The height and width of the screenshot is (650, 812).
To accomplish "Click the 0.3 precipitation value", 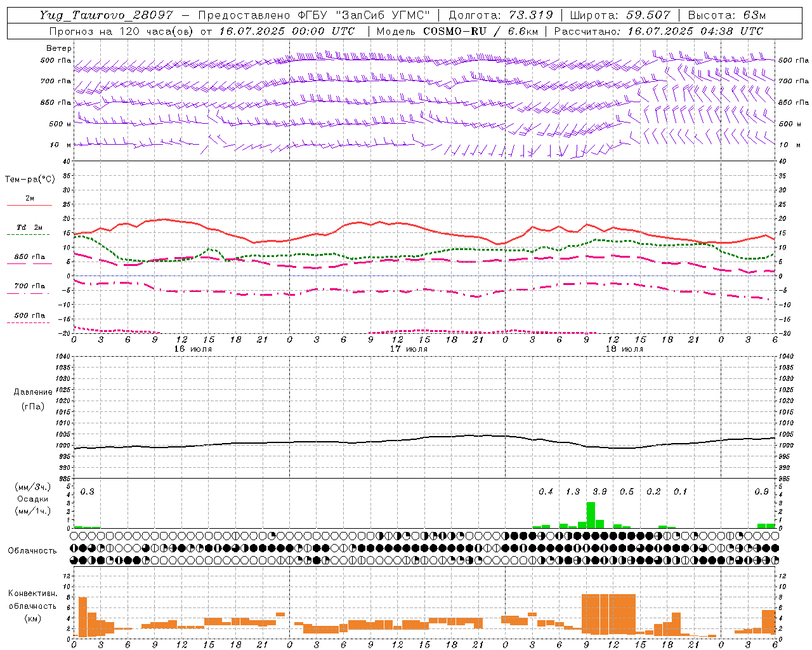I will pyautogui.click(x=87, y=492).
